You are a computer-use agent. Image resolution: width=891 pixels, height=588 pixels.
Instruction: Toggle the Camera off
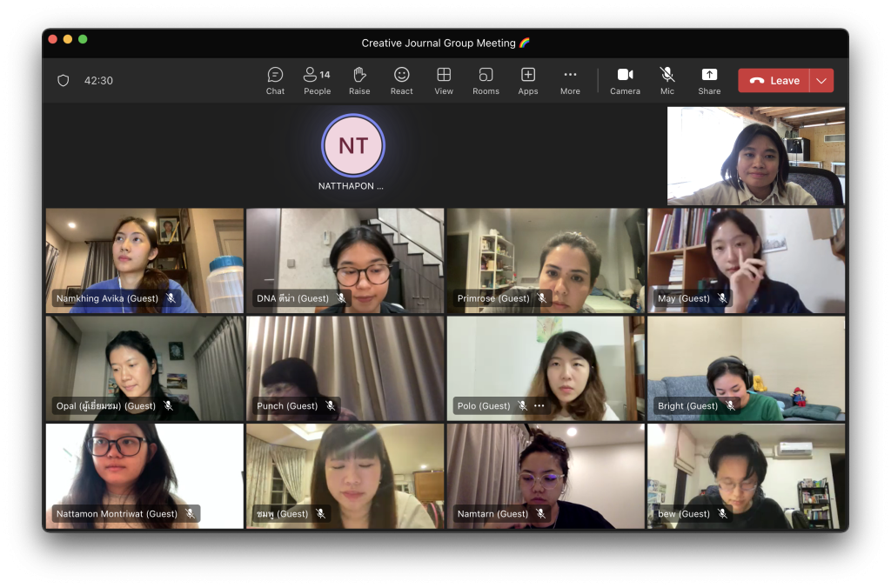coord(625,81)
